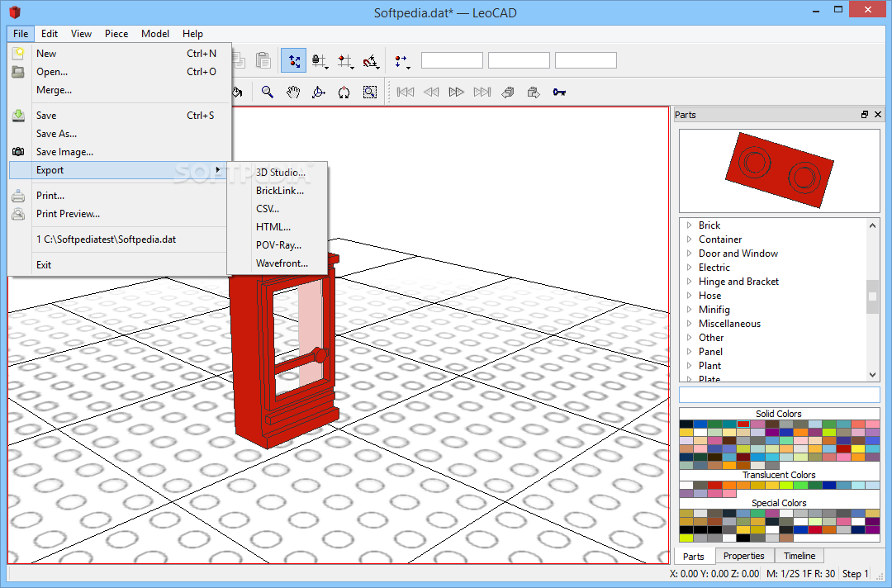Open the Model menu
Image resolution: width=892 pixels, height=588 pixels.
[x=154, y=34]
